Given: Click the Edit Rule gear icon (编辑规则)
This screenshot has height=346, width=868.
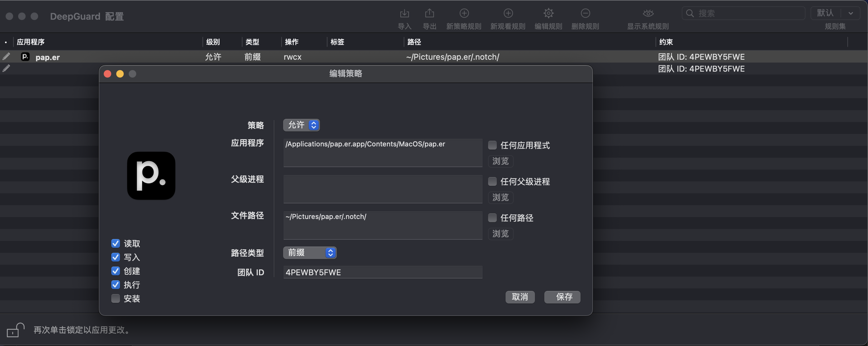Looking at the screenshot, I should pyautogui.click(x=548, y=13).
